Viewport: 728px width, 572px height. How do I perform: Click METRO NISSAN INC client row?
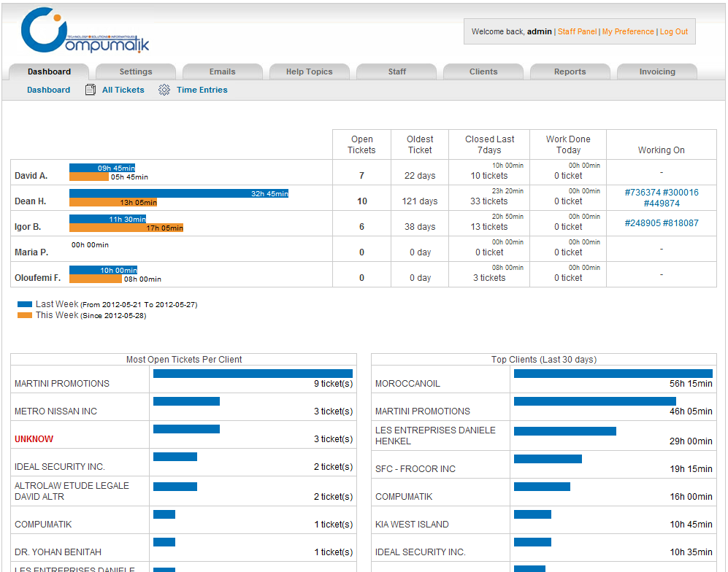coord(183,407)
